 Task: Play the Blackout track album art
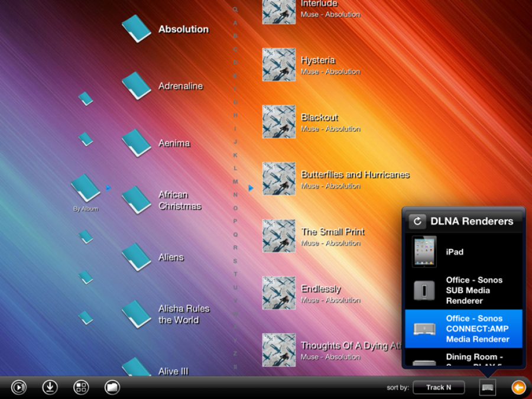[x=279, y=122]
